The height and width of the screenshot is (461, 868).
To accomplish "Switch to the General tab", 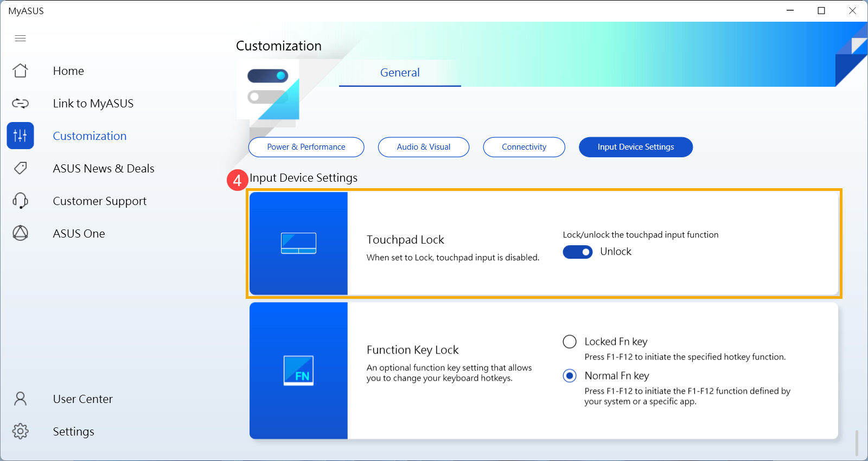I will pos(400,73).
